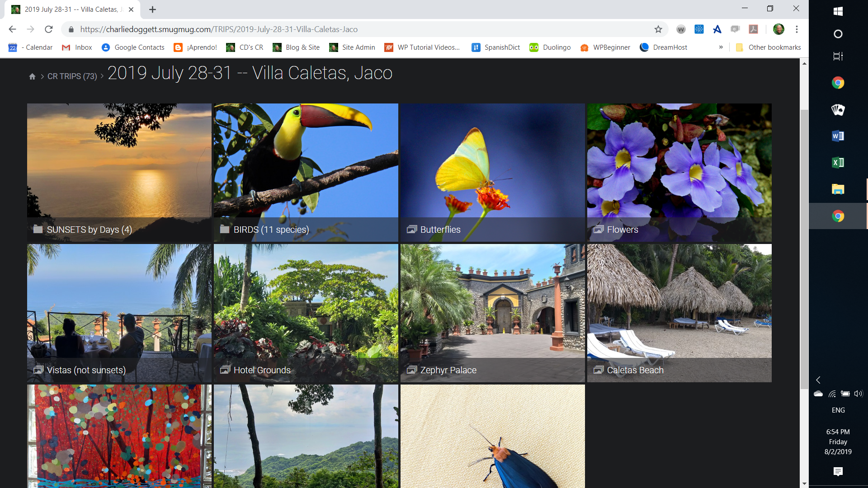
Task: Open the Site Admin bookmark
Action: (x=352, y=47)
